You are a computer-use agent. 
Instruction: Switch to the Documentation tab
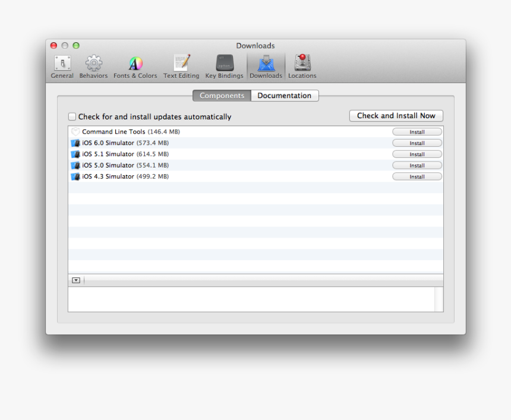click(285, 95)
